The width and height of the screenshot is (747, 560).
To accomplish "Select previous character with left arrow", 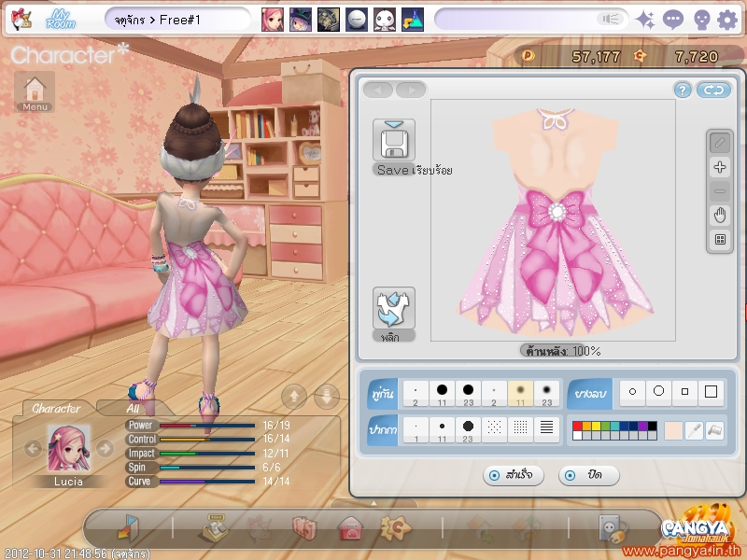I will tap(33, 448).
